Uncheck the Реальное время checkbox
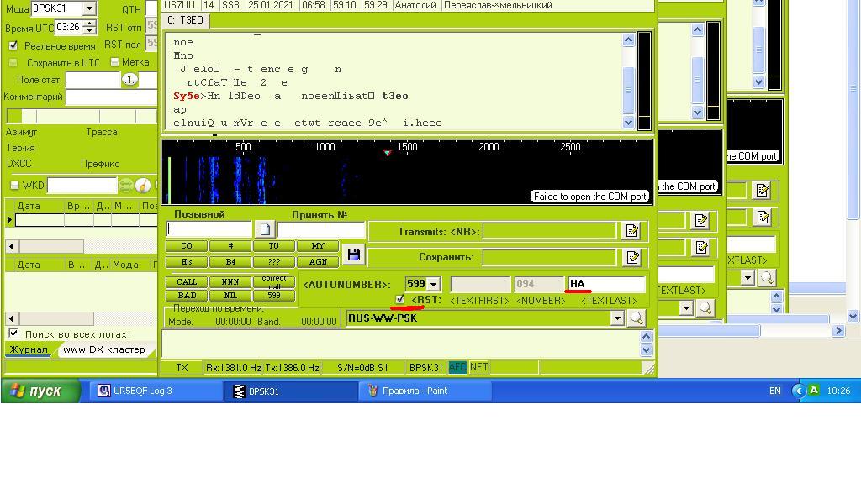This screenshot has width=861, height=504. tap(13, 46)
